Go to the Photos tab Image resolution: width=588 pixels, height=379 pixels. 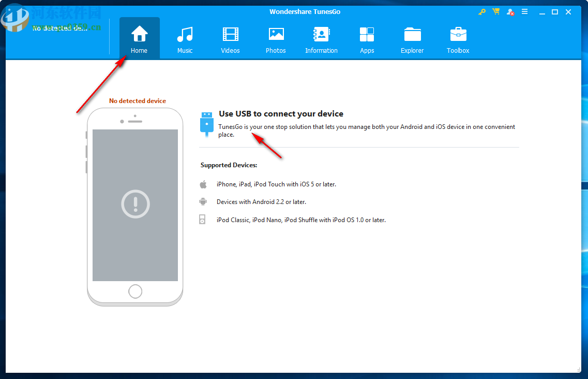(x=276, y=39)
